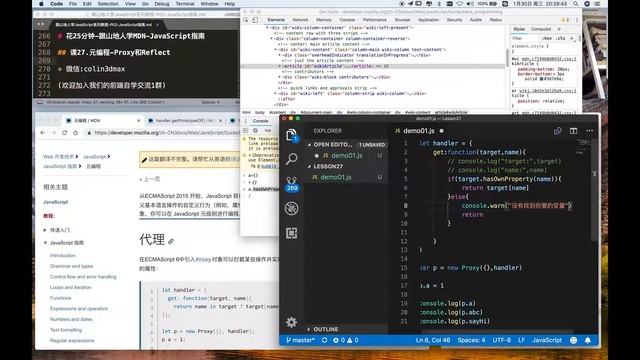640x360 pixels.
Task: Collapse OPEN EDITORS section in Explorer
Action: click(x=309, y=144)
